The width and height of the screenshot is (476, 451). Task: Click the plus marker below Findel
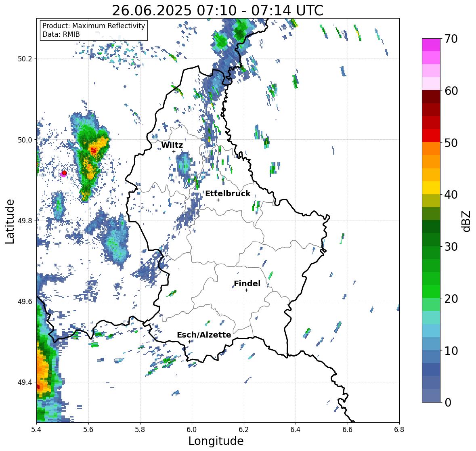pos(247,290)
